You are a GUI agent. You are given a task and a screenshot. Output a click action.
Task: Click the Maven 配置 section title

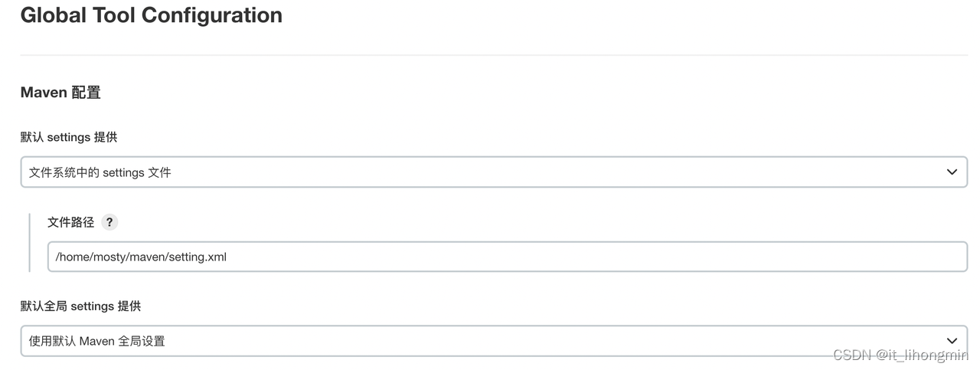click(x=60, y=93)
